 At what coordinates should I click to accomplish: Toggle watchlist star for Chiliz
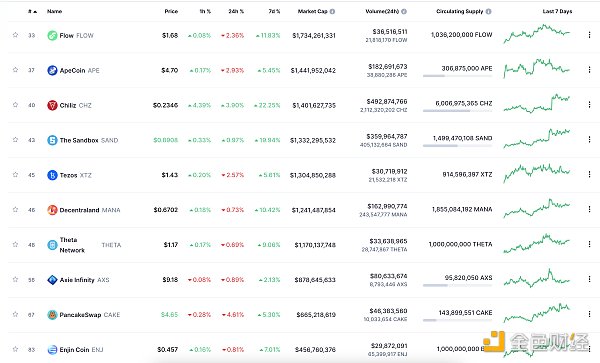point(15,105)
